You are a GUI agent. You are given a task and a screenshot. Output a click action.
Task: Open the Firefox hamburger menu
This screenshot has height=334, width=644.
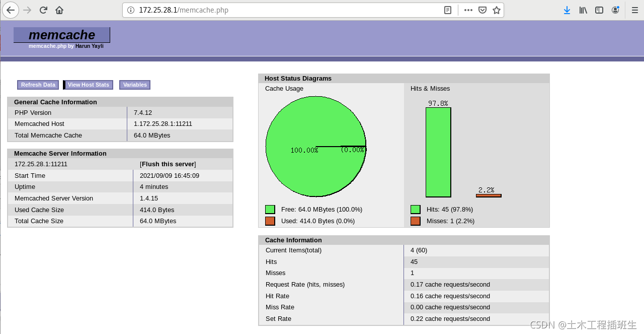point(634,10)
